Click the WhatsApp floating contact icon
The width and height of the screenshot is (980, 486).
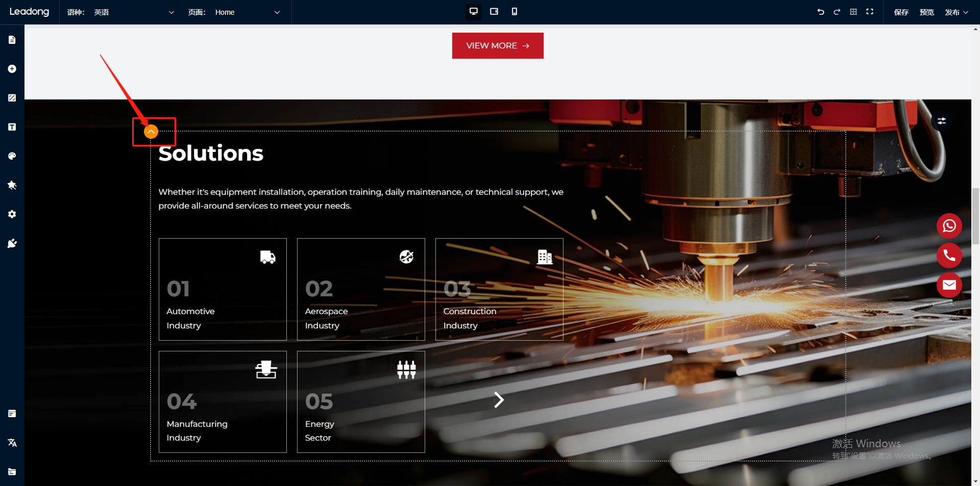pos(949,226)
